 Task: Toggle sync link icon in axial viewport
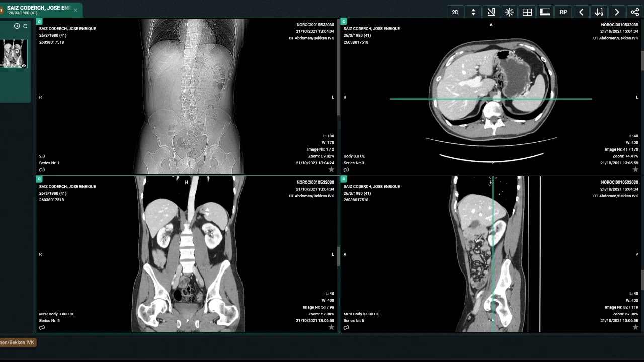point(346,170)
